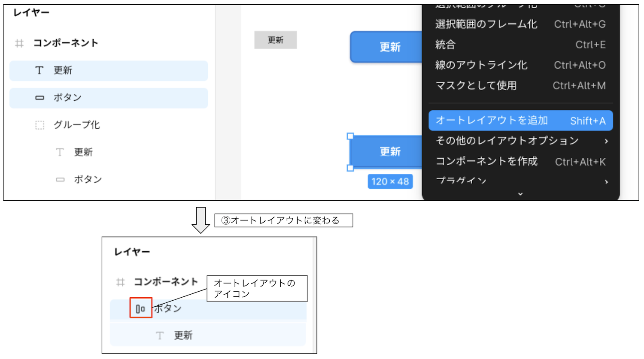Click top-left selection handle of selected button
The width and height of the screenshot is (644, 359).
(x=350, y=136)
